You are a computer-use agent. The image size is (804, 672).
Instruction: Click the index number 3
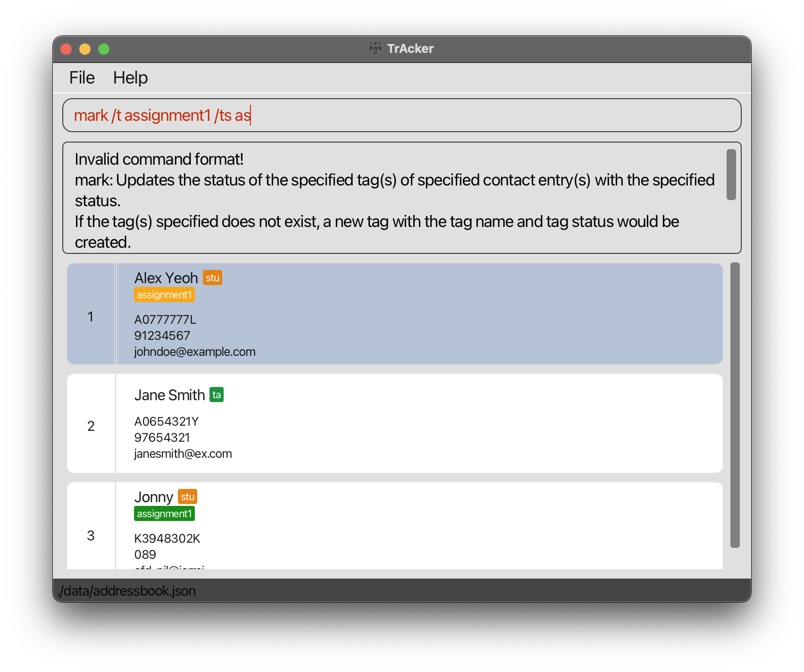pyautogui.click(x=91, y=536)
